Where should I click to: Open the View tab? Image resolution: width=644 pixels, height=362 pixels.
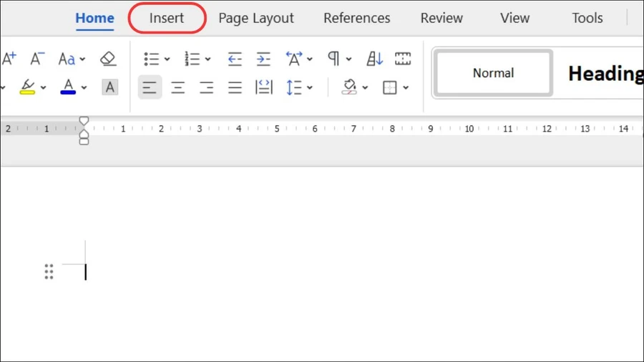tap(514, 18)
